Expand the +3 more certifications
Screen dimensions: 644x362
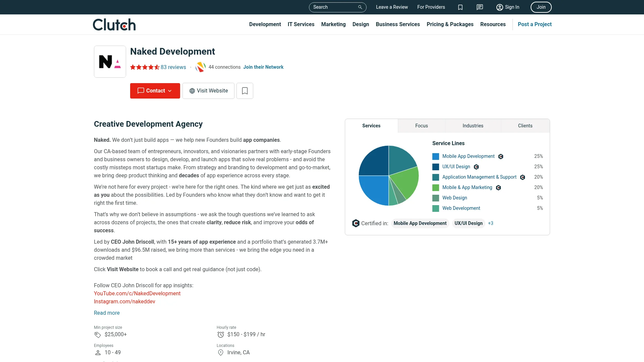[x=491, y=223]
